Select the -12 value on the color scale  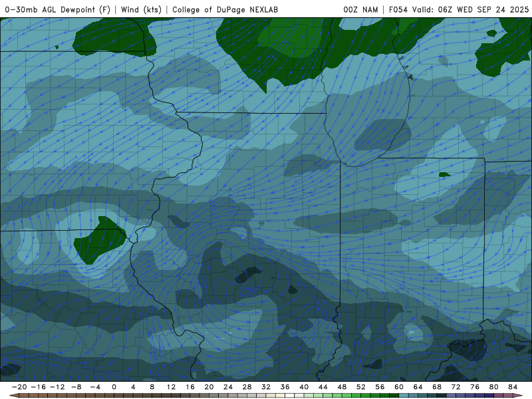coord(57,387)
